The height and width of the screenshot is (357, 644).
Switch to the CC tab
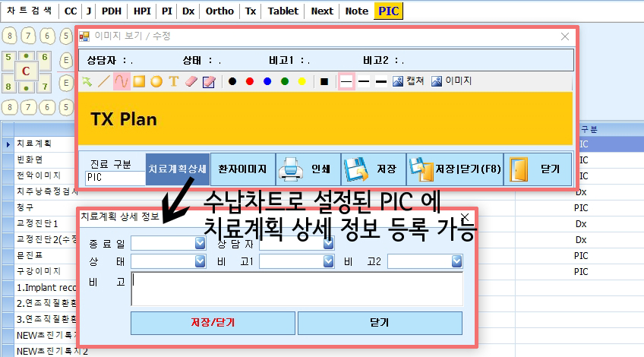[x=71, y=11]
